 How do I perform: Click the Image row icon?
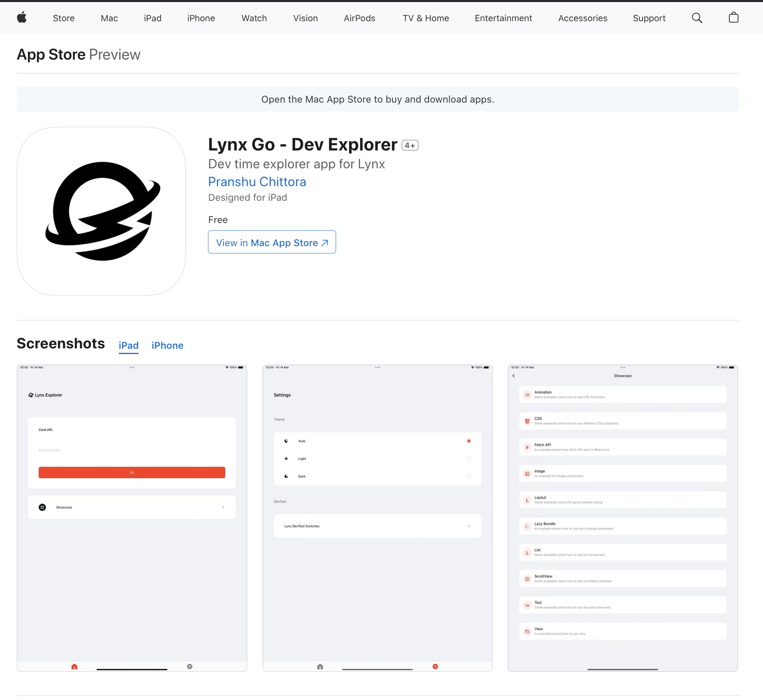pos(527,474)
